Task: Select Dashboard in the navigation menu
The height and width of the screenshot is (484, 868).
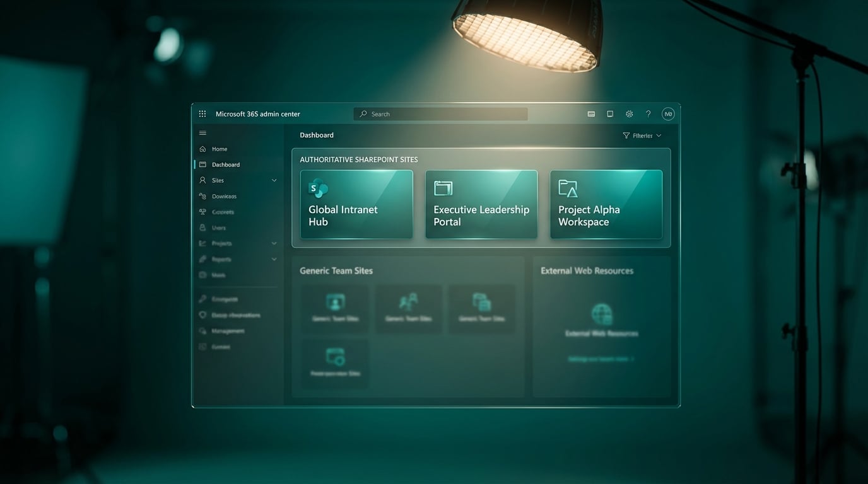Action: point(225,165)
